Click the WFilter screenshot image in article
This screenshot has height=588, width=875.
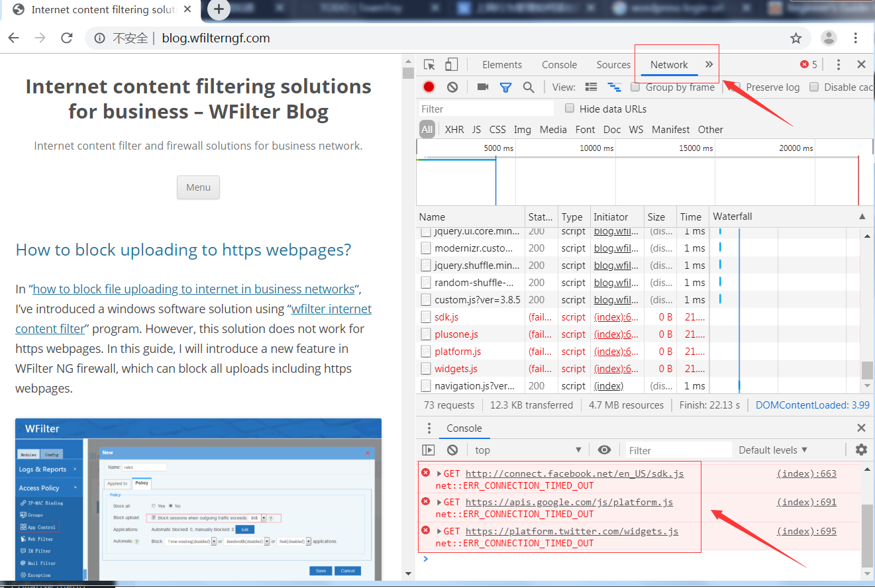(x=199, y=499)
